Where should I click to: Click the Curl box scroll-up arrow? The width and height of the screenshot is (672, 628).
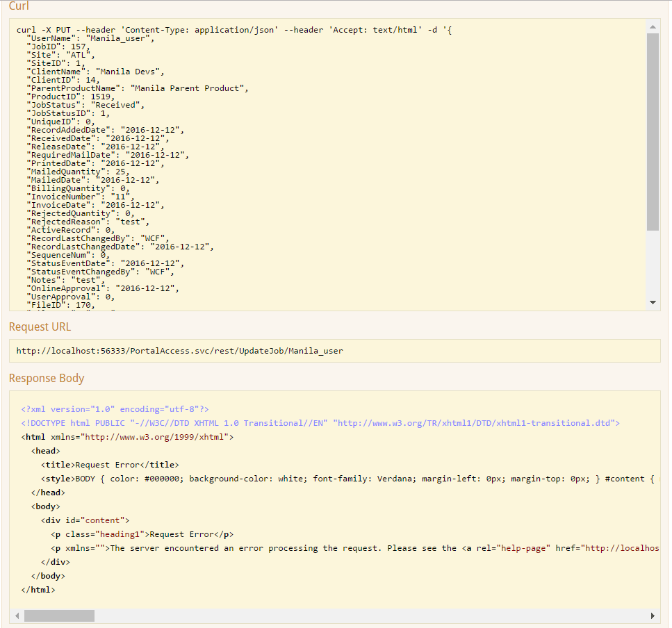pyautogui.click(x=653, y=27)
